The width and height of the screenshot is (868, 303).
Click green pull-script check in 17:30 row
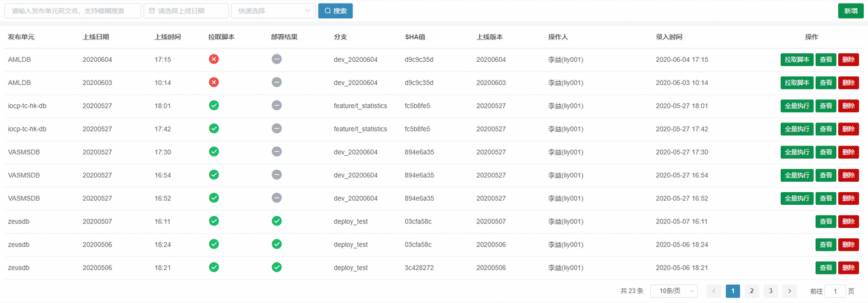point(214,151)
